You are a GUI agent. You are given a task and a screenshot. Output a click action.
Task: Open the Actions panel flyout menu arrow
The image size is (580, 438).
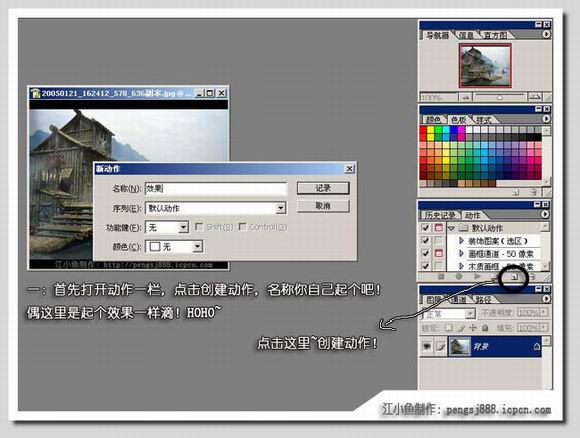coord(545,214)
